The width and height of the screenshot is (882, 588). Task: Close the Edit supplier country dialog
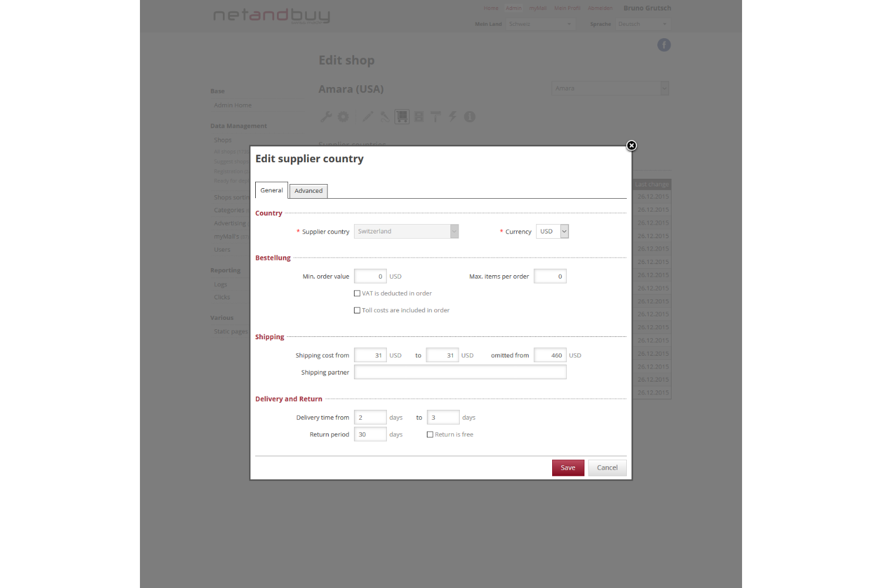[x=631, y=146]
